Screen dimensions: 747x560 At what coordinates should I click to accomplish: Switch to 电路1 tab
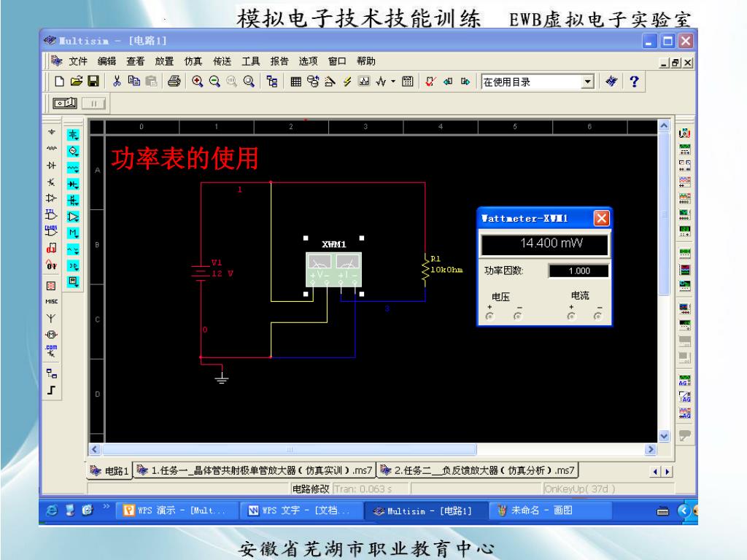tap(109, 470)
